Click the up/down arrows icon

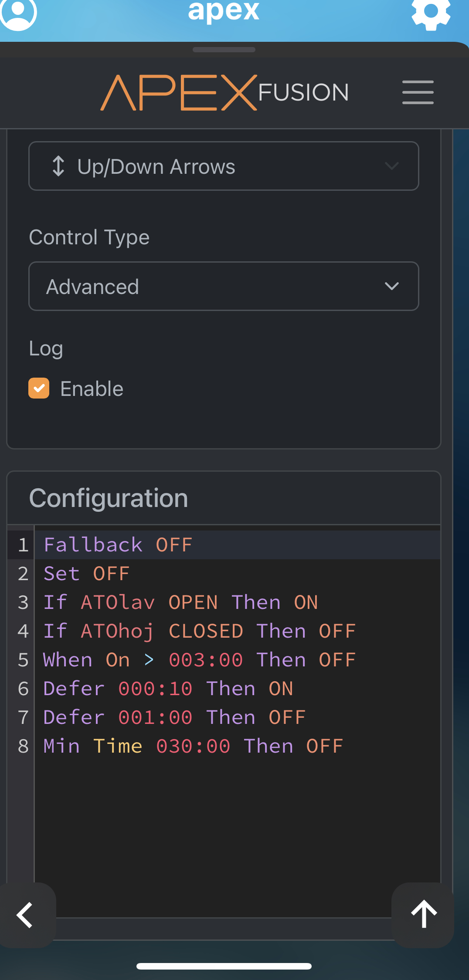click(x=58, y=166)
